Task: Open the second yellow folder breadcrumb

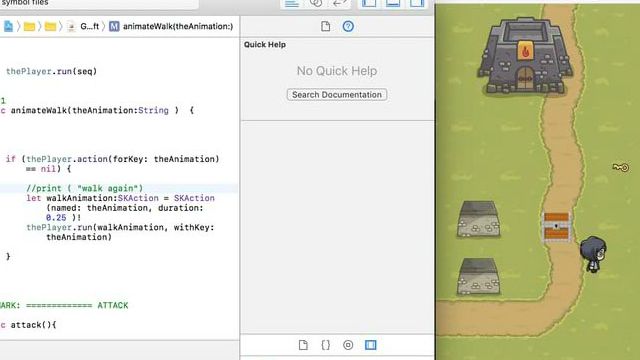Action: [x=50, y=27]
